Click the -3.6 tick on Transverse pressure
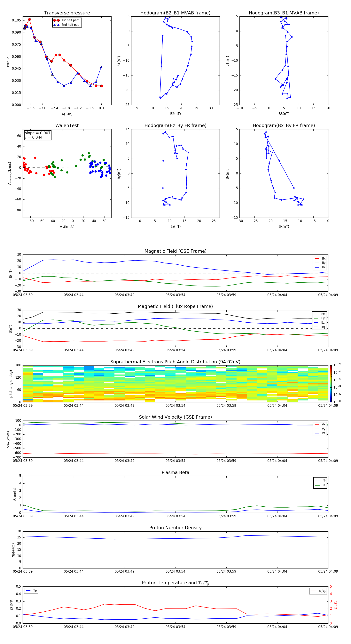 coord(30,108)
